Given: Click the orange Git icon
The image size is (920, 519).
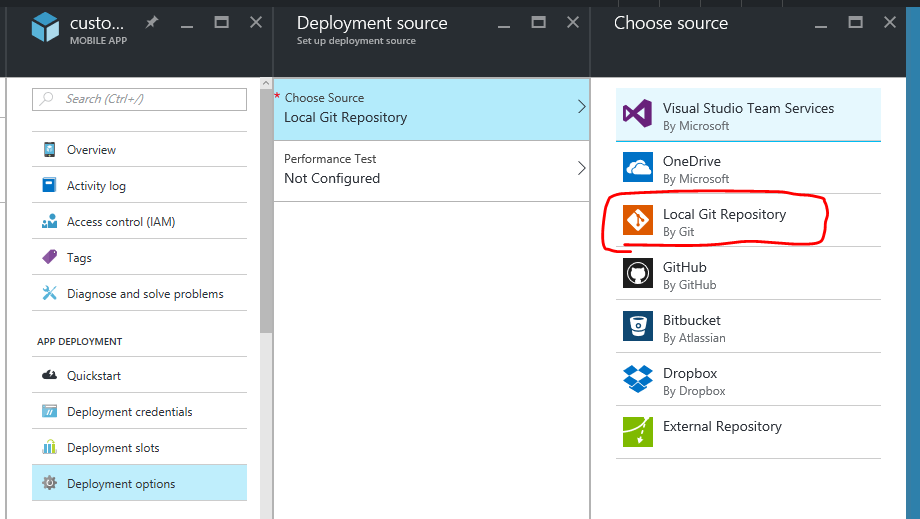Looking at the screenshot, I should (x=638, y=220).
